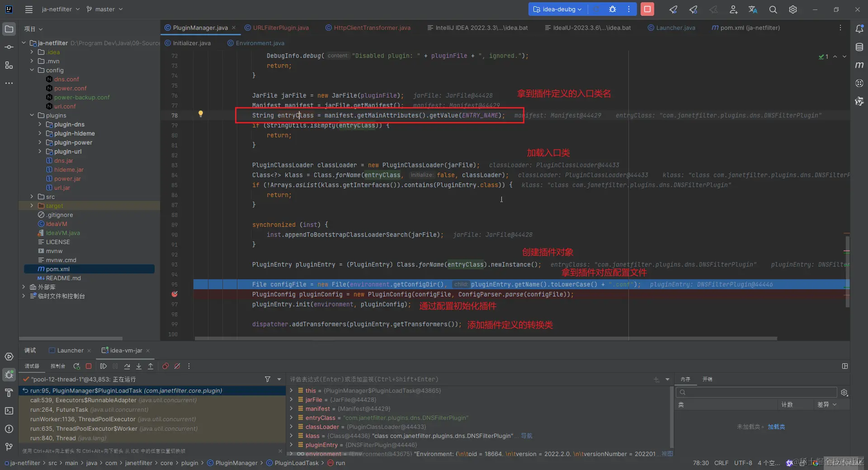Collapse the config folder
Viewport: 868px width, 470px height.
click(x=32, y=70)
